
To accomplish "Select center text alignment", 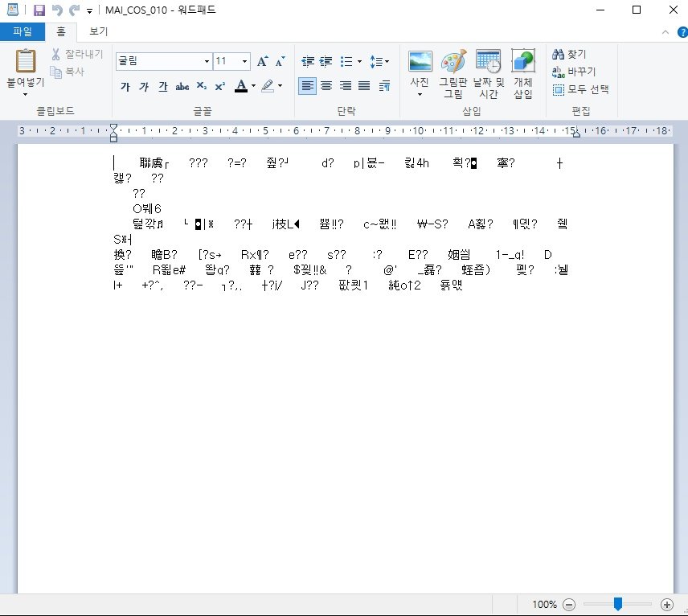I will point(326,86).
